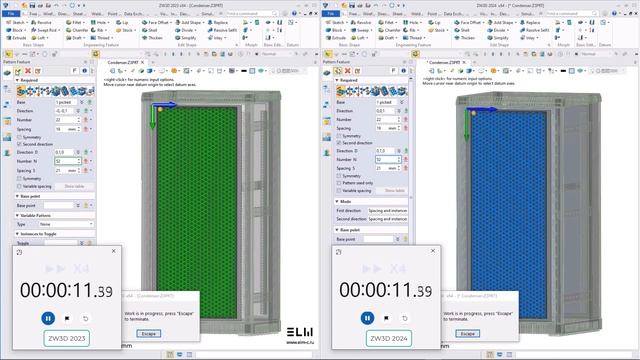Uncheck Second direction in ZW3D 2024 panel
Viewport: 640px width, 360px height.
click(x=339, y=143)
